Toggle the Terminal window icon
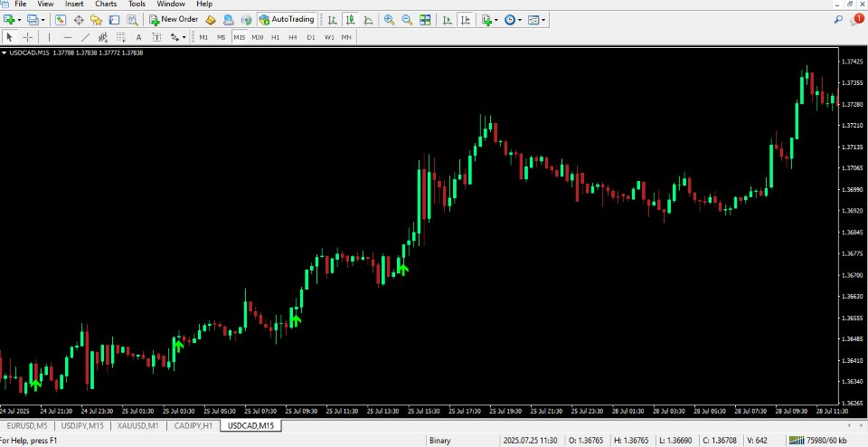Image resolution: width=868 pixels, height=447 pixels. point(114,20)
